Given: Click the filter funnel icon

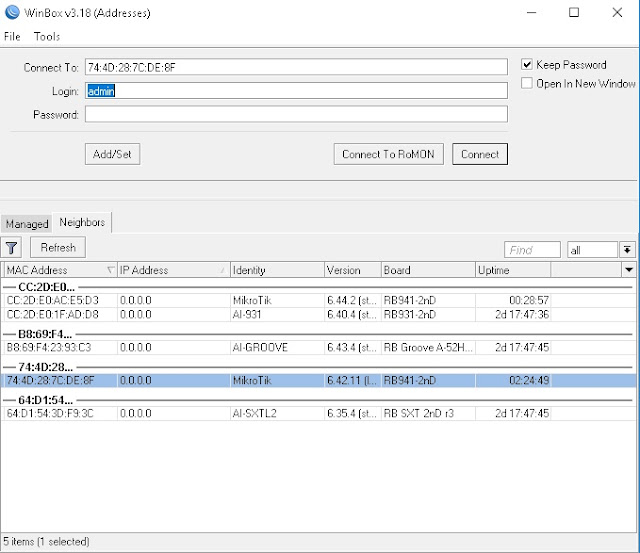Looking at the screenshot, I should click(x=11, y=248).
